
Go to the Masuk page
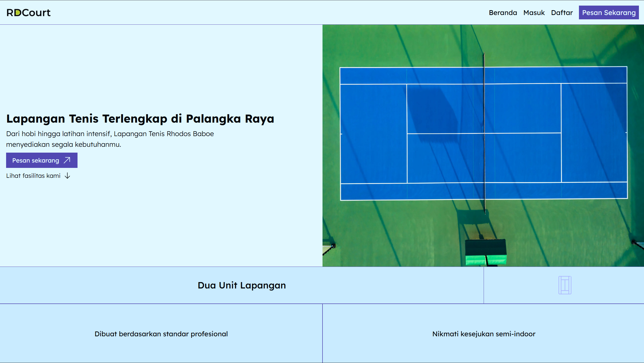coord(534,13)
